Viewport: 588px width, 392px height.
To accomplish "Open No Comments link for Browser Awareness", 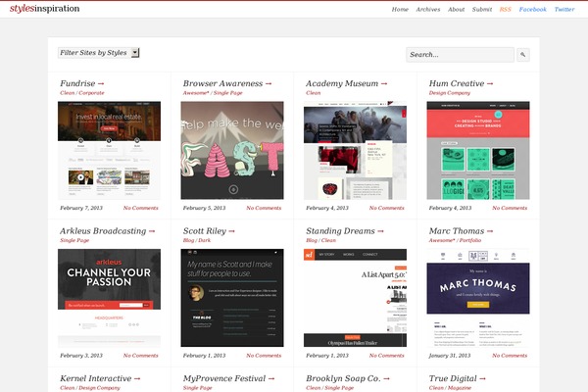I will [264, 208].
